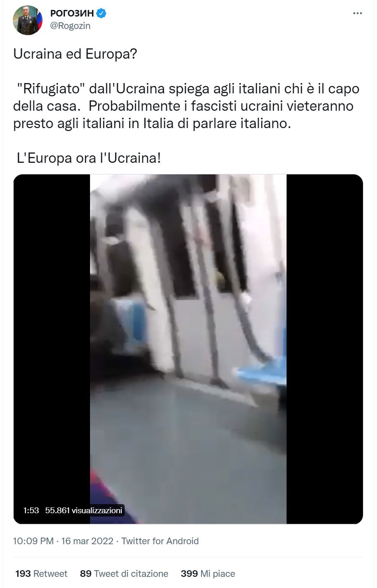View the 193 Retweet list
The width and height of the screenshot is (377, 588).
point(41,574)
